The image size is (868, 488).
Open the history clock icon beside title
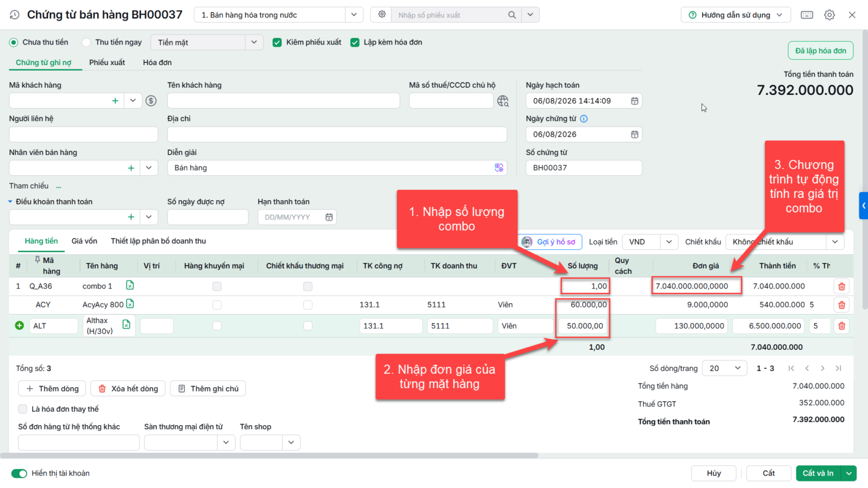tap(15, 15)
